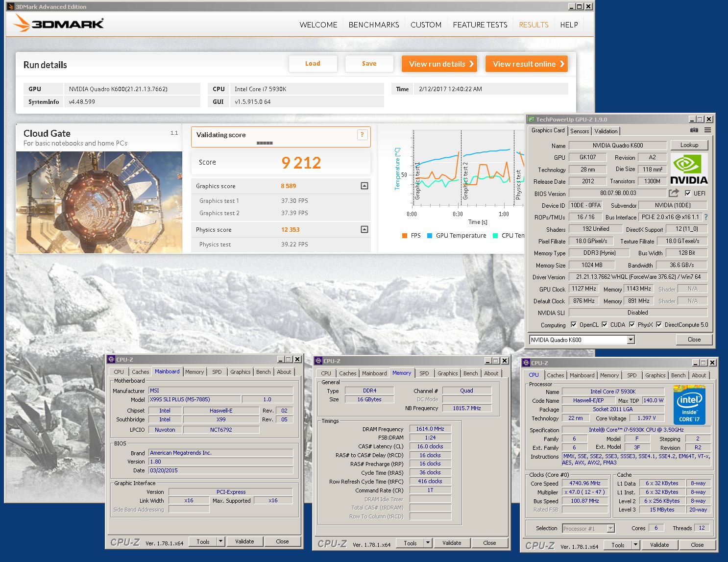Collapse the Physics score section
Image resolution: width=728 pixels, height=562 pixels.
tap(364, 229)
